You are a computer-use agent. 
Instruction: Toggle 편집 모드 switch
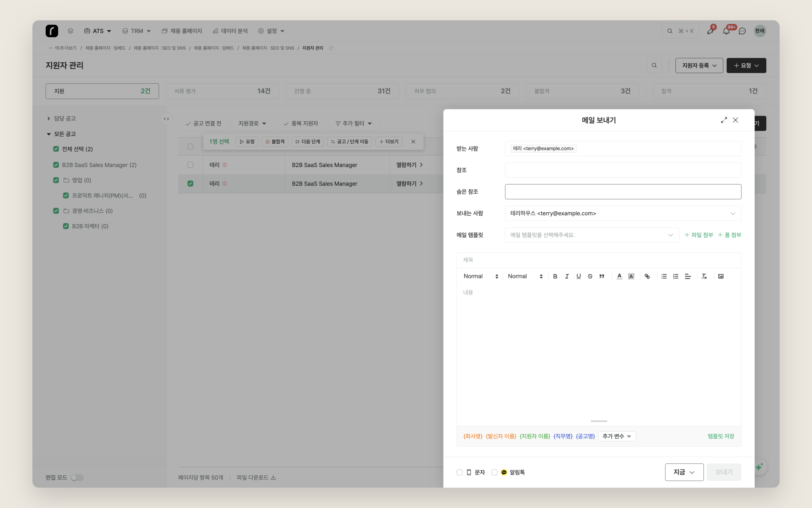[77, 478]
